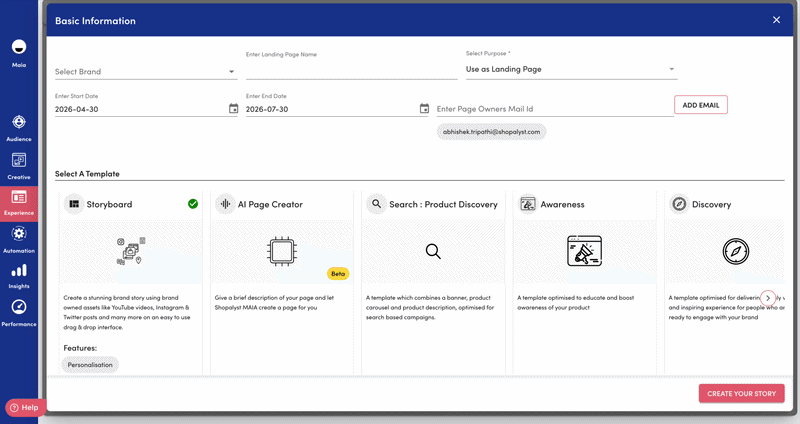The height and width of the screenshot is (424, 800).
Task: Open the Select Purpose dropdown
Action: (x=571, y=69)
